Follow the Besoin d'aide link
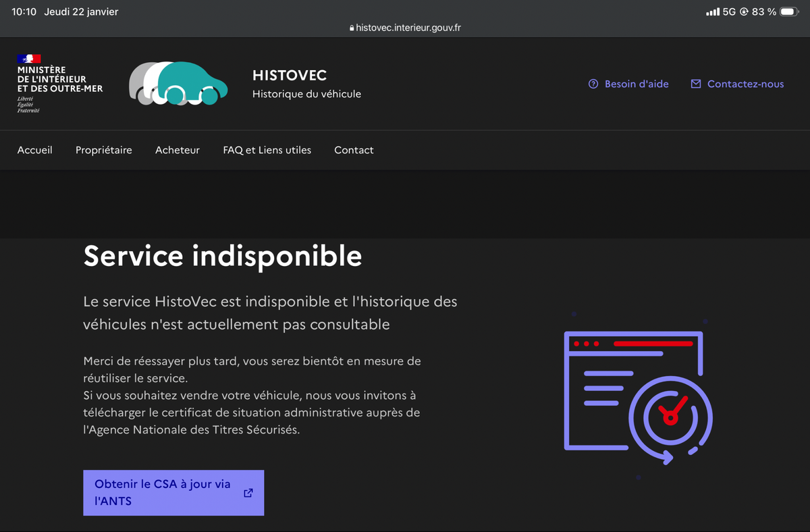Image resolution: width=810 pixels, height=532 pixels. tap(637, 84)
